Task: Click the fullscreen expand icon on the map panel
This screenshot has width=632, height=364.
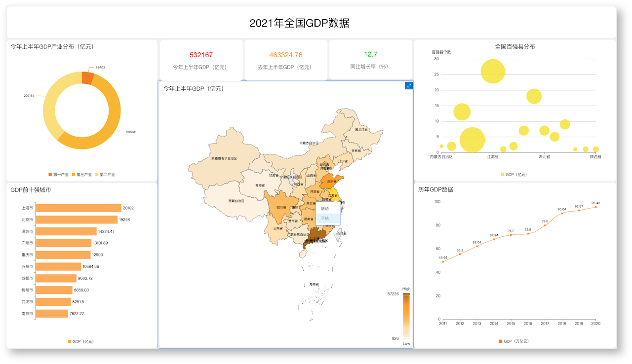Action: click(409, 86)
